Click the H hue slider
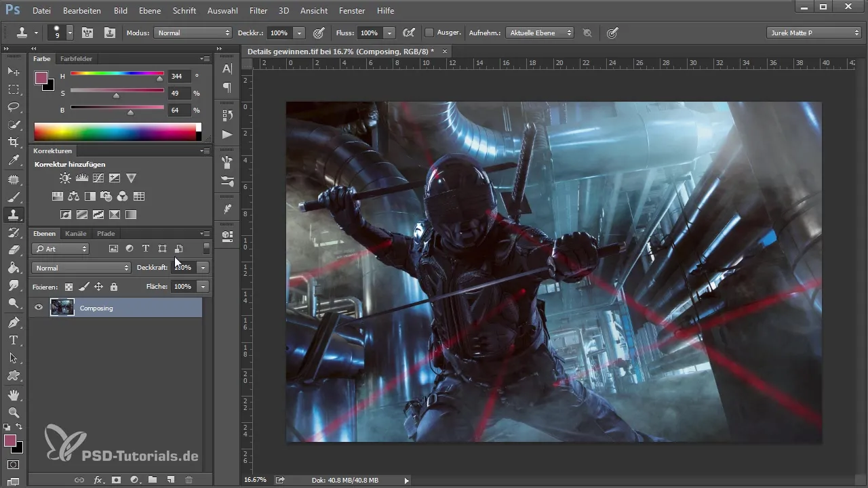 pyautogui.click(x=117, y=73)
